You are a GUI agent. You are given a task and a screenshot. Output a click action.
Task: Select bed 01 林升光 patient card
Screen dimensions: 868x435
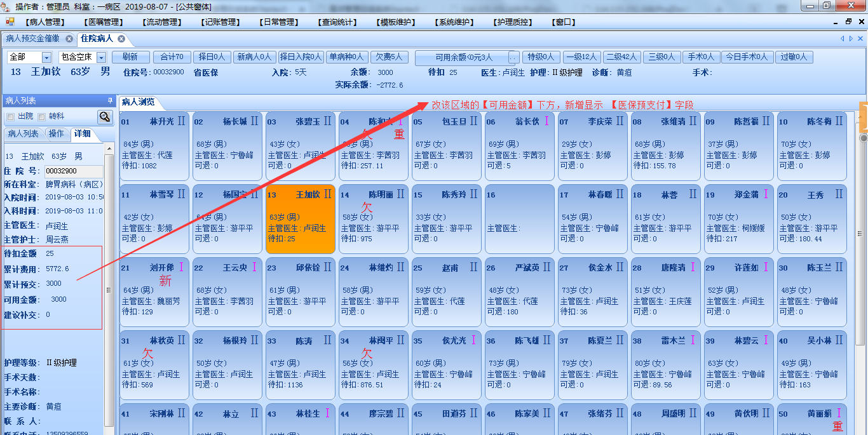coord(154,147)
